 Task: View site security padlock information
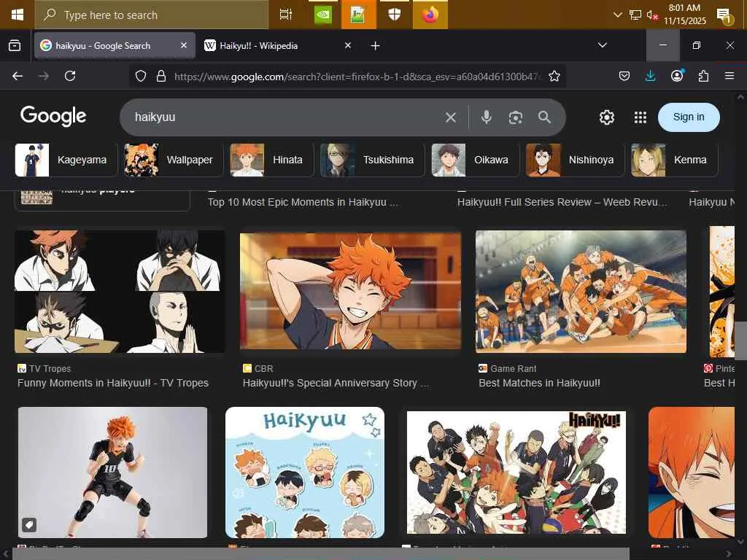161,76
